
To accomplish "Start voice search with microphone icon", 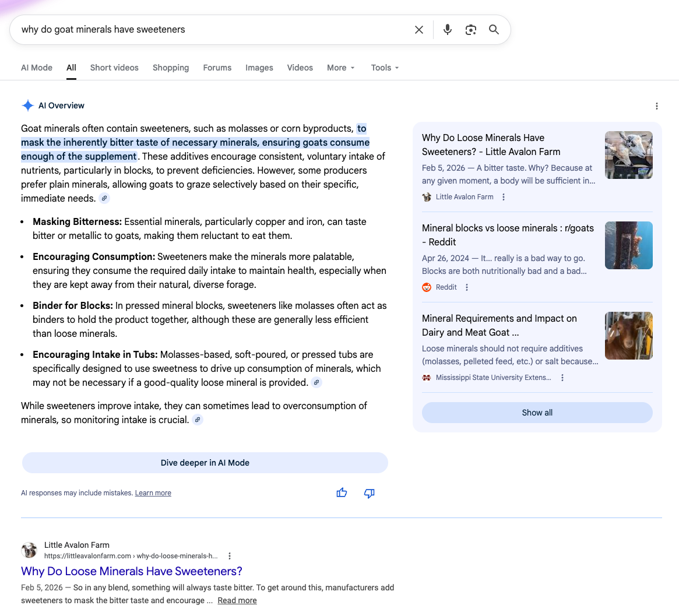I will (447, 30).
